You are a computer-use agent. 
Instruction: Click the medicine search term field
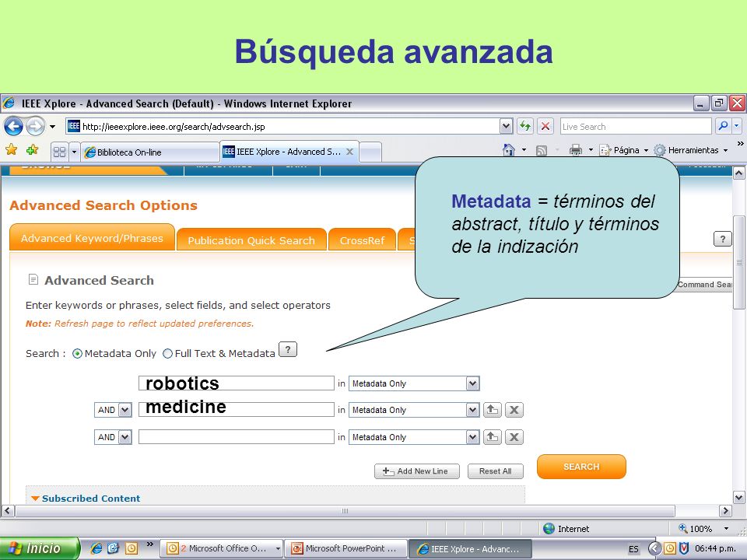pos(237,410)
